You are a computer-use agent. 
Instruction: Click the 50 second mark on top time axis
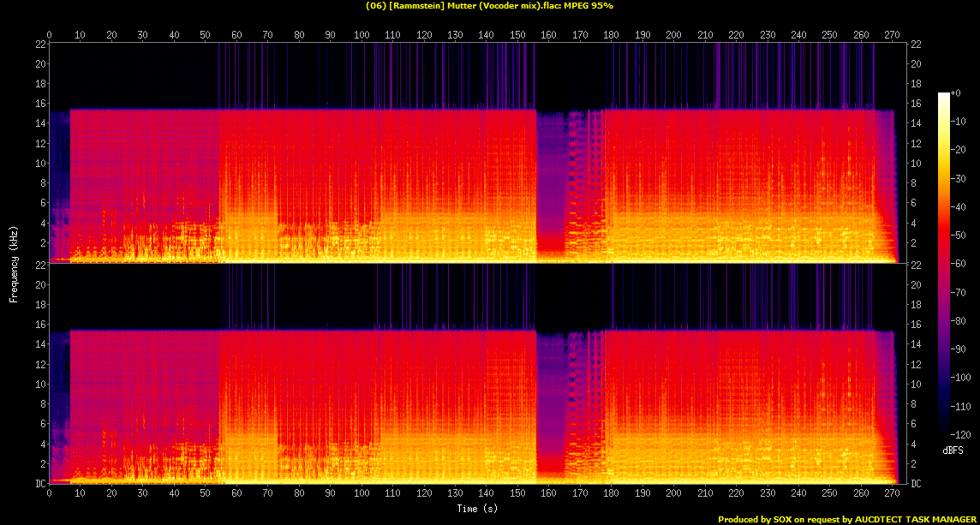(206, 35)
